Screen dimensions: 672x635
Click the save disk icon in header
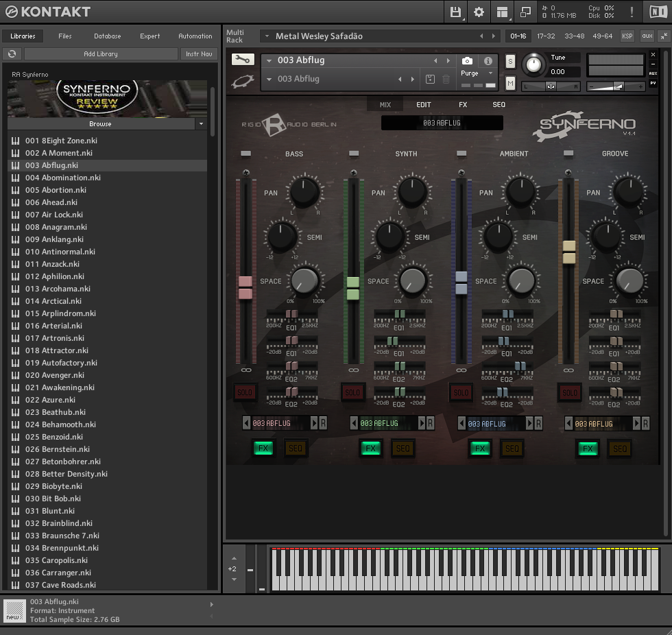455,12
